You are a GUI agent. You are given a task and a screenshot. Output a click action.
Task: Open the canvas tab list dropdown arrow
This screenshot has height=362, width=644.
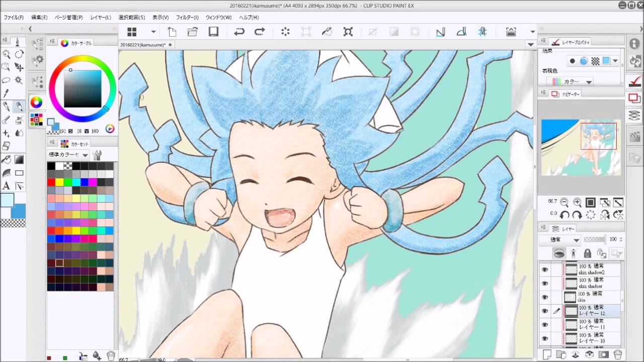(530, 44)
